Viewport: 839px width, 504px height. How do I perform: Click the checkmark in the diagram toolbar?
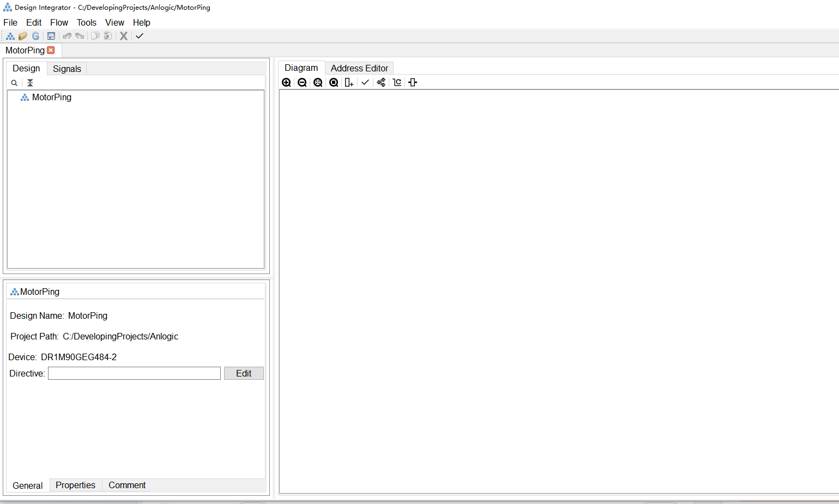365,82
